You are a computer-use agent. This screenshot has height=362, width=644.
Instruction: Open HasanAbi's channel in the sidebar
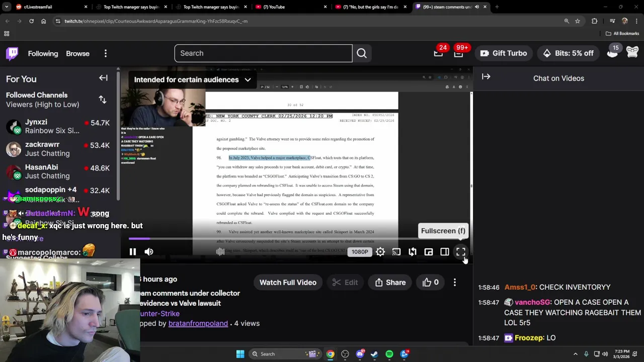pos(58,171)
